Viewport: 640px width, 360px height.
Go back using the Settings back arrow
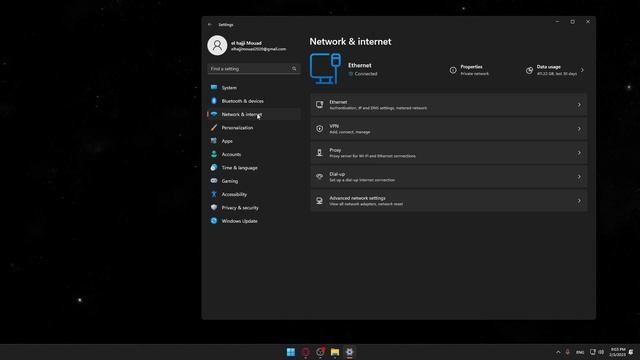pyautogui.click(x=210, y=24)
